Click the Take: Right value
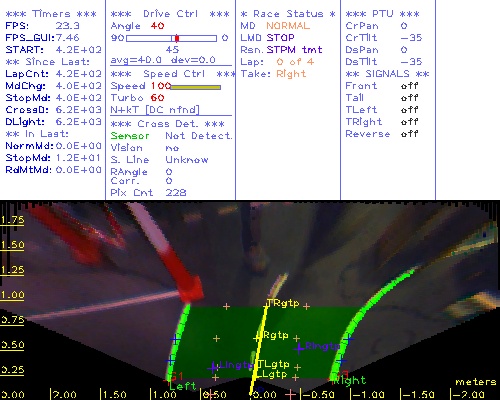The width and height of the screenshot is (500, 400). pos(291,74)
